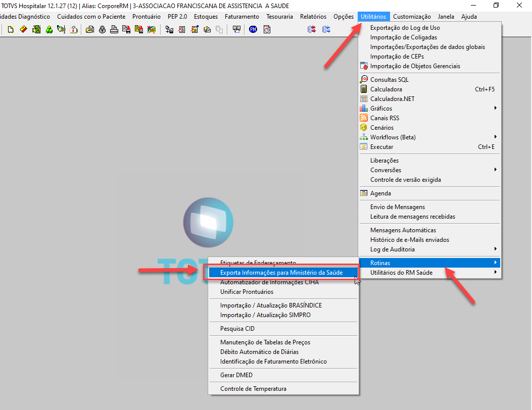
Task: Open the Prontuário menu
Action: pos(146,17)
